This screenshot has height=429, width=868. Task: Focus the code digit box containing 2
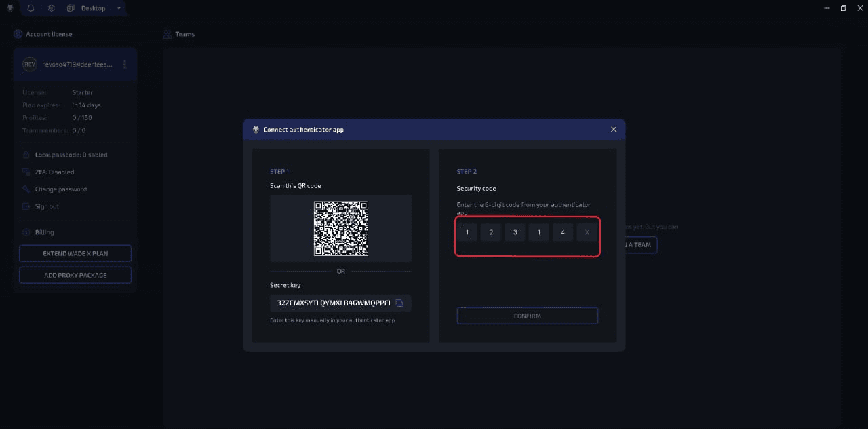pos(491,232)
